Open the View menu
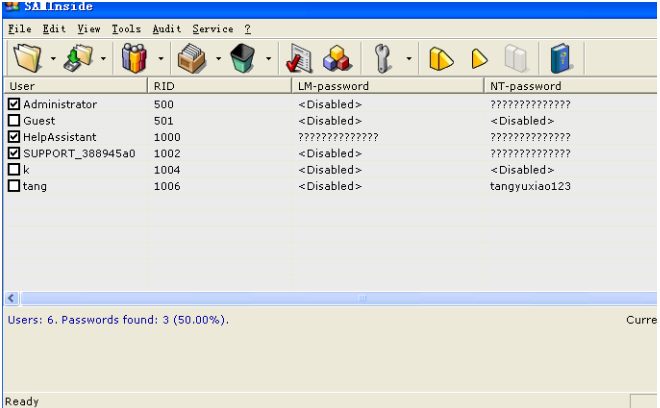Screen dimensions: 660x408 (x=89, y=29)
